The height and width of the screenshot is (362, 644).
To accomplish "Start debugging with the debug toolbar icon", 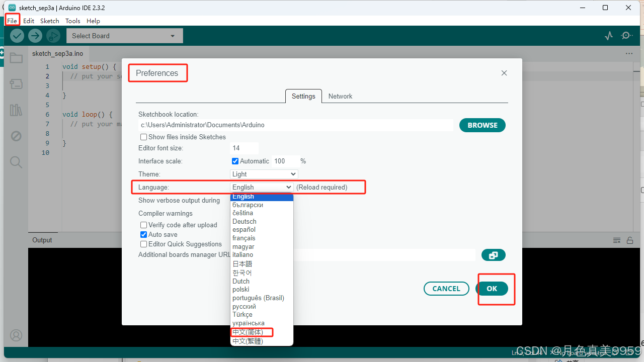I will click(x=53, y=36).
